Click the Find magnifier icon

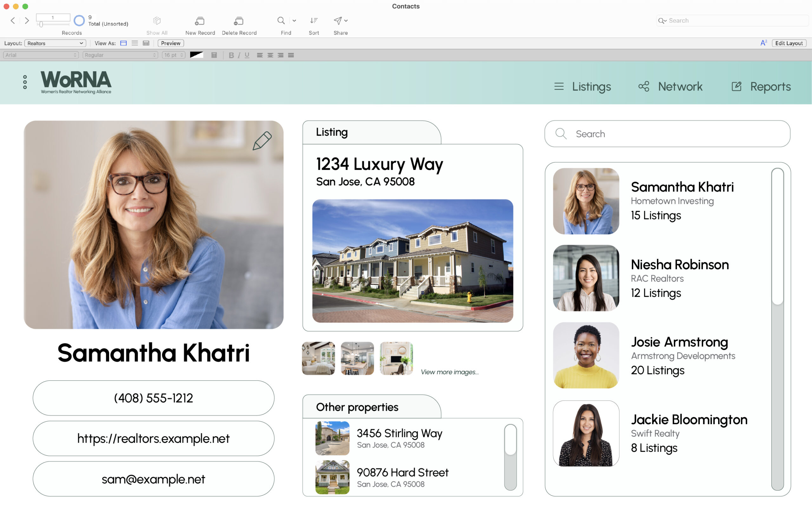click(x=281, y=21)
